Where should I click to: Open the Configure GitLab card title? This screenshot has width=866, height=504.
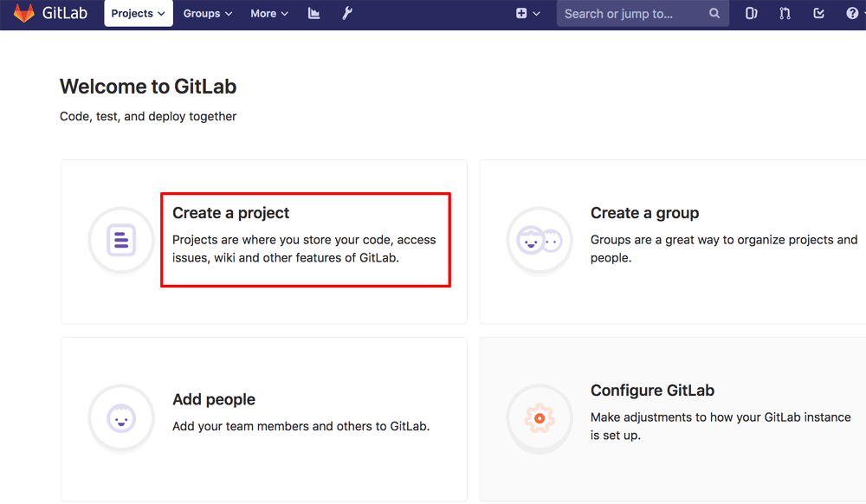coord(652,391)
